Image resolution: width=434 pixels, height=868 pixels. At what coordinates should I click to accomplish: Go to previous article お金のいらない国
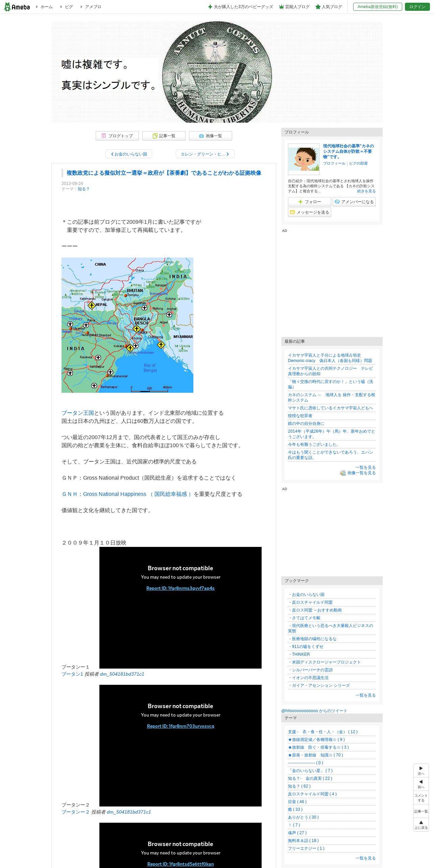pyautogui.click(x=129, y=154)
